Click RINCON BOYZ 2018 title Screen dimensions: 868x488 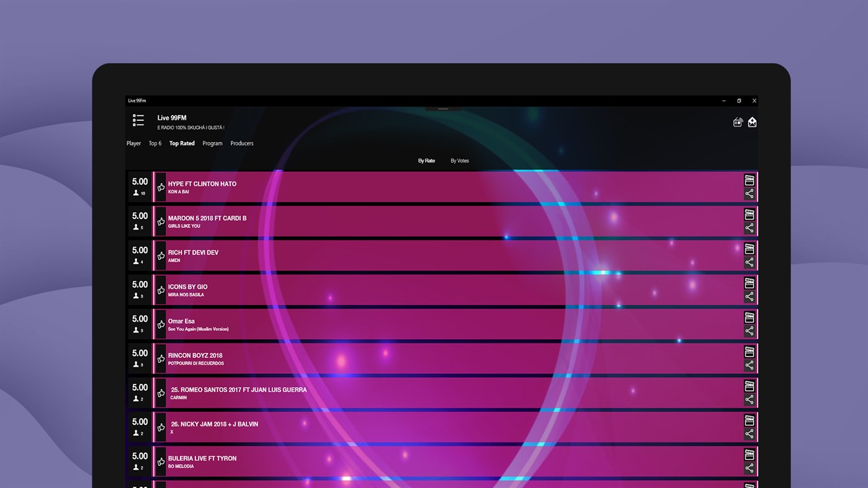(x=195, y=356)
